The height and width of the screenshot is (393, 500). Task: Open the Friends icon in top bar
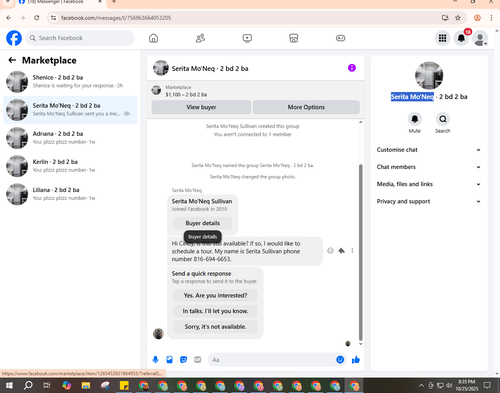200,38
